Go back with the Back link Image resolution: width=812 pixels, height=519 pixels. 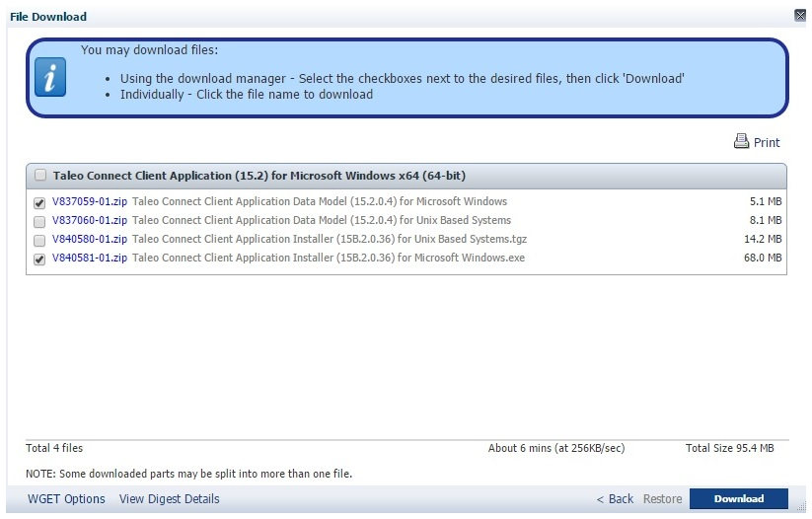(x=615, y=499)
